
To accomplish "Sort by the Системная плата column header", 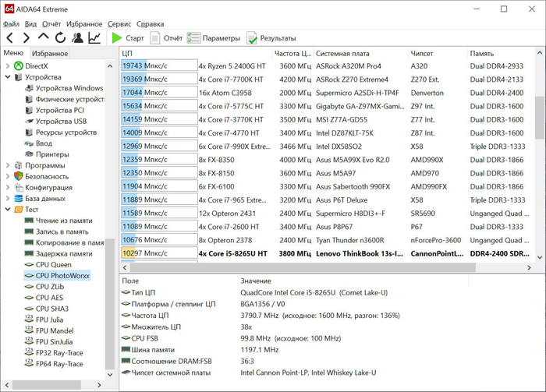I will click(x=360, y=53).
